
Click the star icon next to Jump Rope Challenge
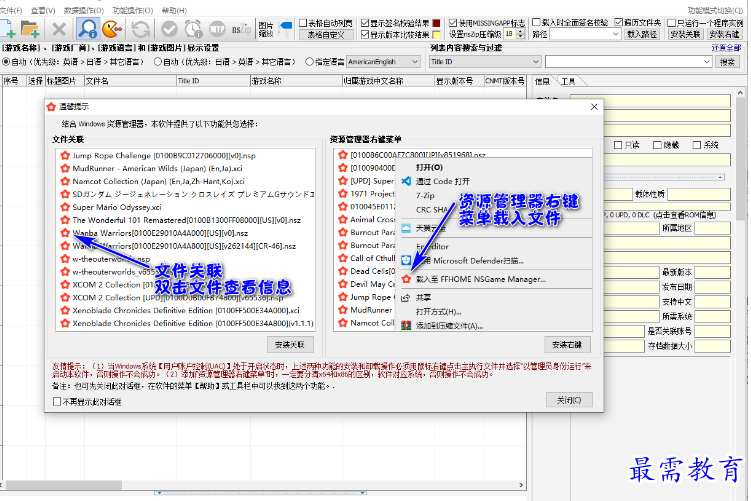pyautogui.click(x=65, y=155)
